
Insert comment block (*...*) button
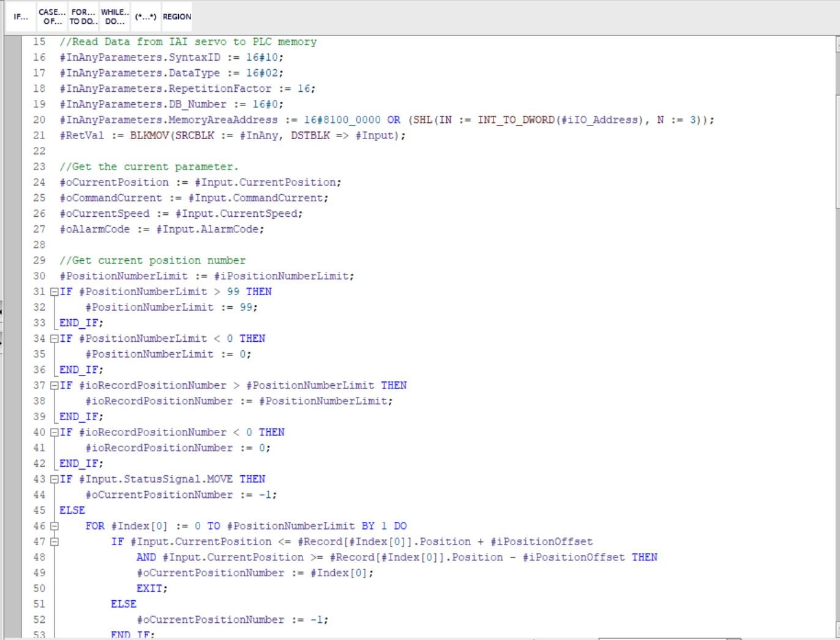coord(145,17)
